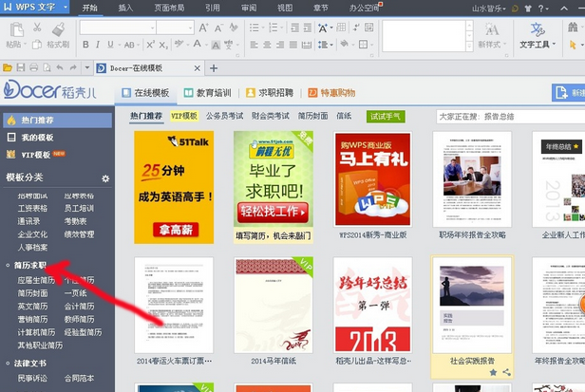Click the open folder icon in quick toolbar
The image size is (585, 392).
click(x=7, y=68)
